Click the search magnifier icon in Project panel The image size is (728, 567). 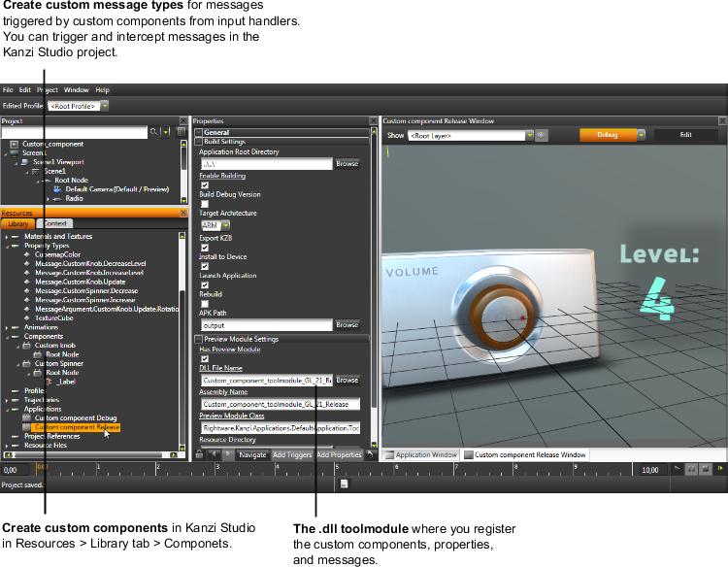153,132
